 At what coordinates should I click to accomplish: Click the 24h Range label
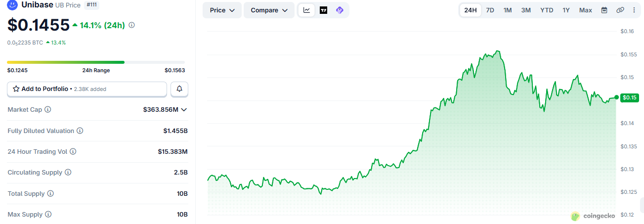coord(96,70)
